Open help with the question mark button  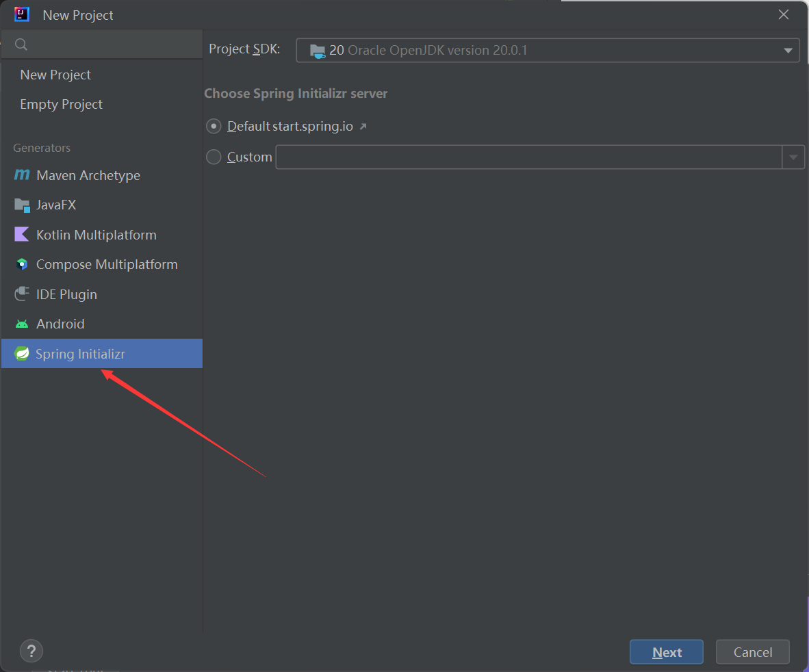[31, 651]
